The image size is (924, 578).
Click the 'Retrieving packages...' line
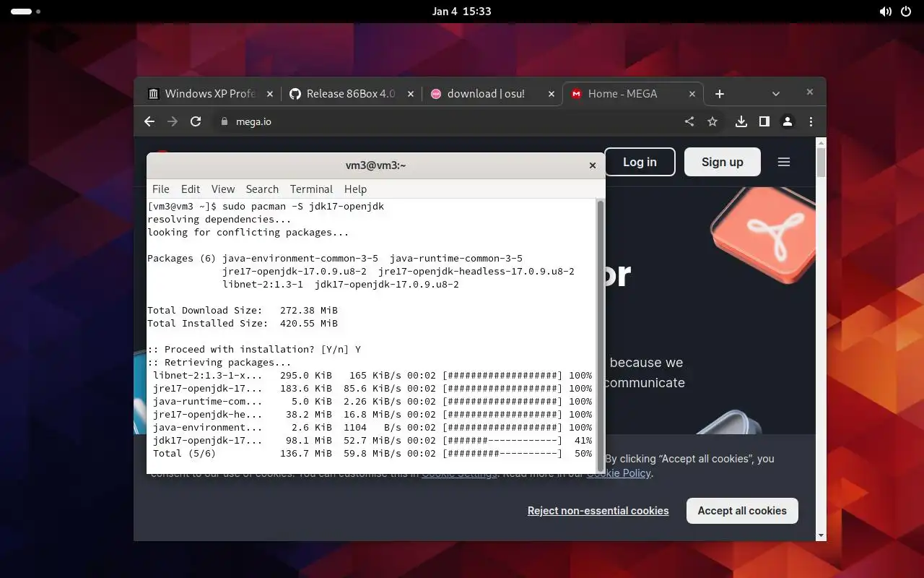219,362
